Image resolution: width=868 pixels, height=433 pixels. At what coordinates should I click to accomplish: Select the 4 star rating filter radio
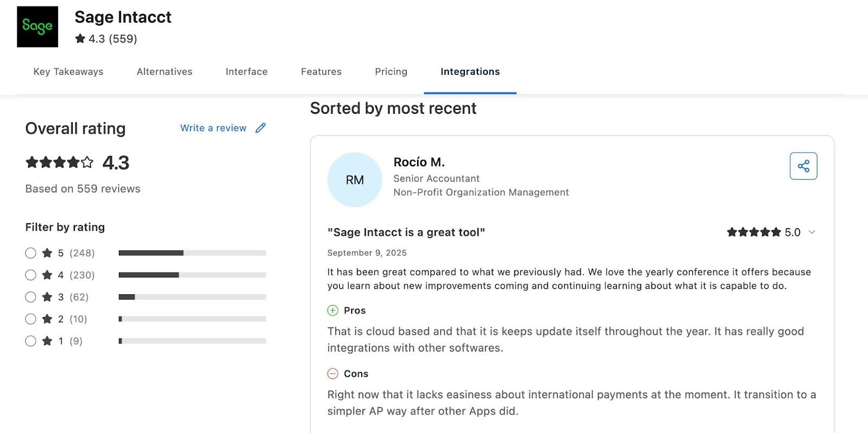click(x=30, y=275)
